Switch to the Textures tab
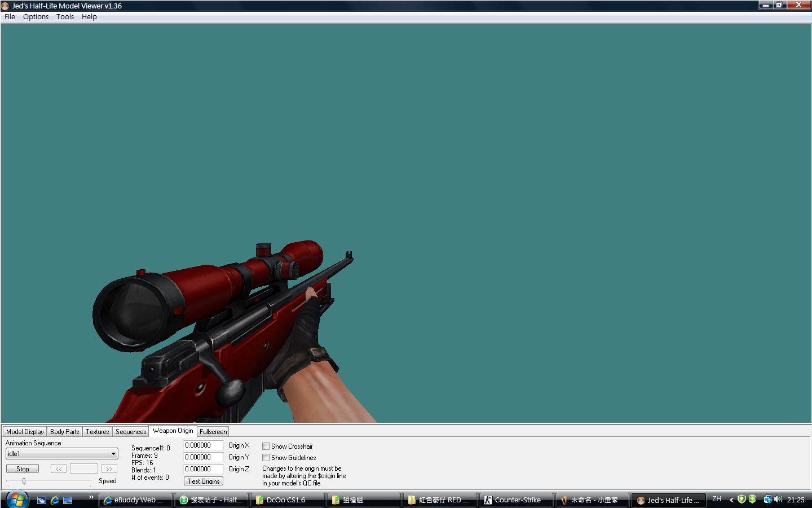Viewport: 812px width, 508px height. [97, 432]
